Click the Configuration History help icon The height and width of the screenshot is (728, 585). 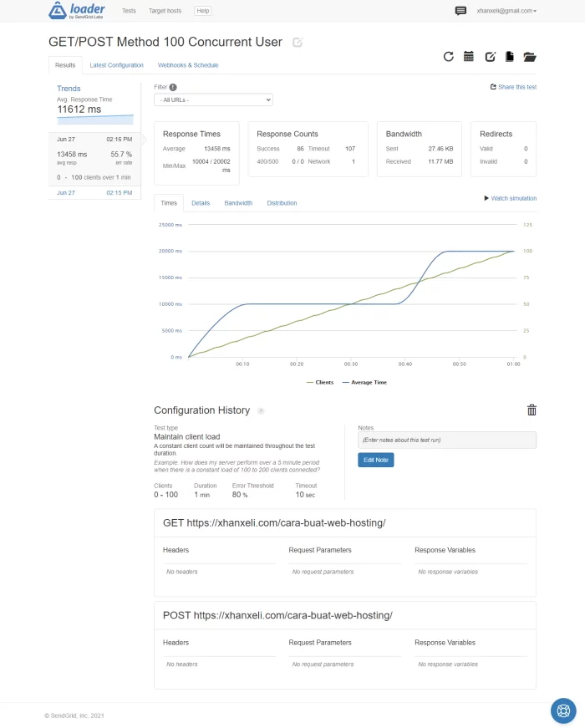coord(261,411)
